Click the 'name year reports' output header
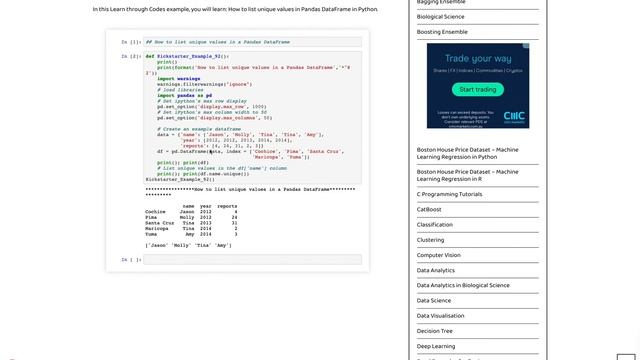The image size is (640, 360). point(210,206)
